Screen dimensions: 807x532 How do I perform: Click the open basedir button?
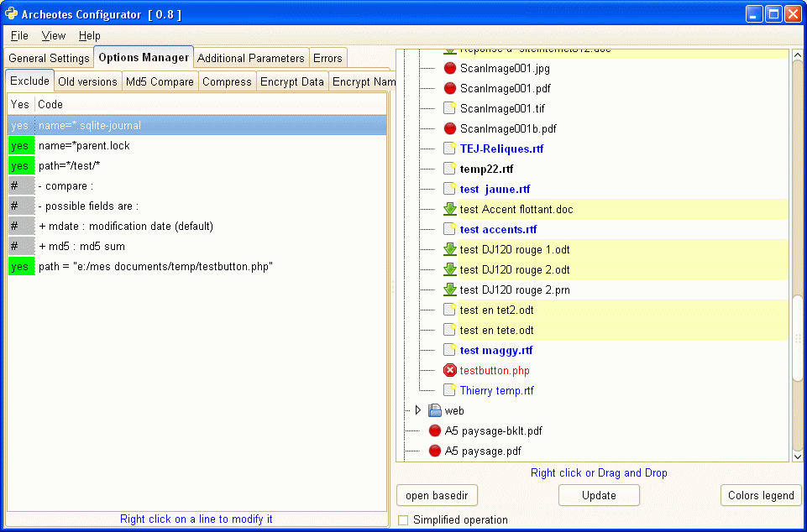pos(437,495)
